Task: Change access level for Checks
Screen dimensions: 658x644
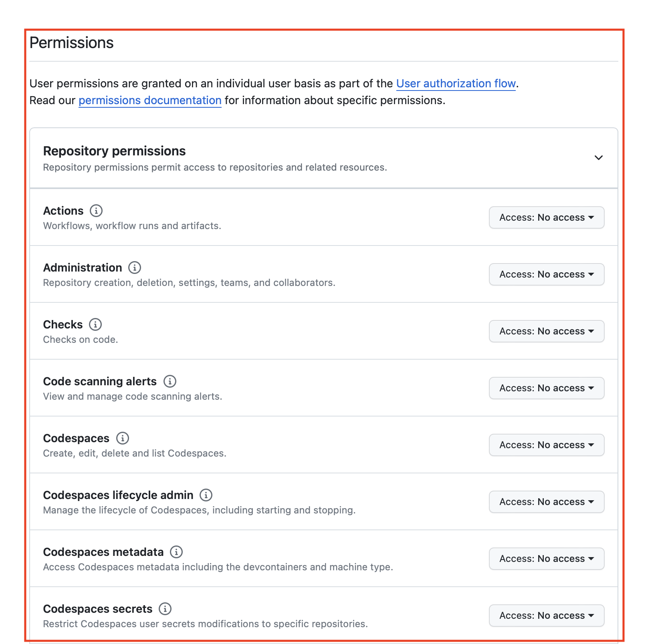Action: click(x=546, y=331)
